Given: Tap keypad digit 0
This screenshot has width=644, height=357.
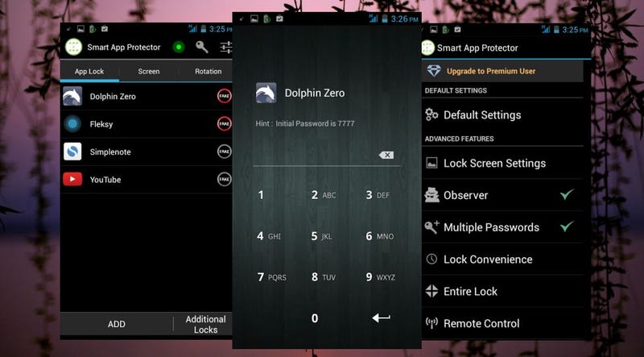Looking at the screenshot, I should pos(315,318).
